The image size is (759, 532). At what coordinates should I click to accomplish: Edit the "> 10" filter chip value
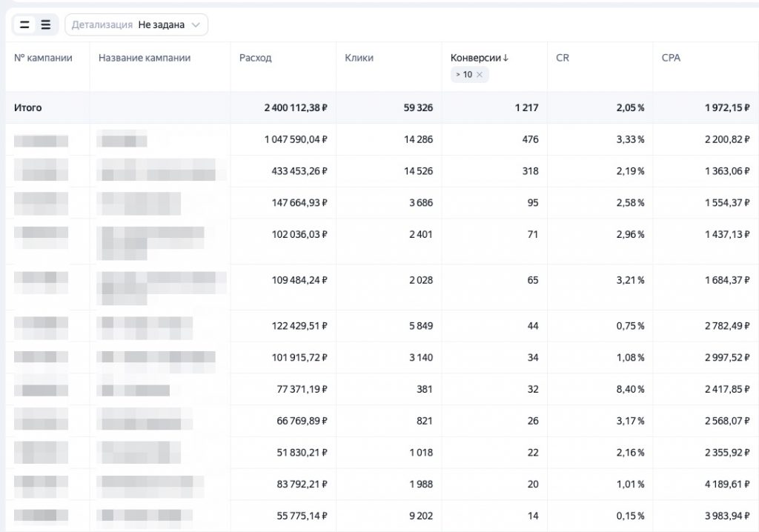pyautogui.click(x=463, y=74)
